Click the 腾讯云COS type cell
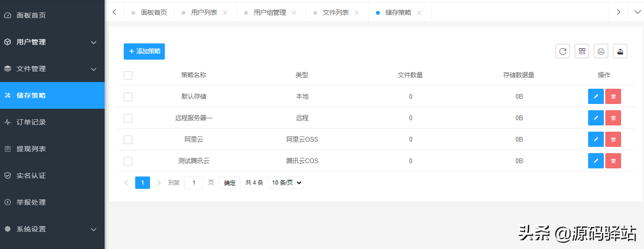 (x=302, y=161)
